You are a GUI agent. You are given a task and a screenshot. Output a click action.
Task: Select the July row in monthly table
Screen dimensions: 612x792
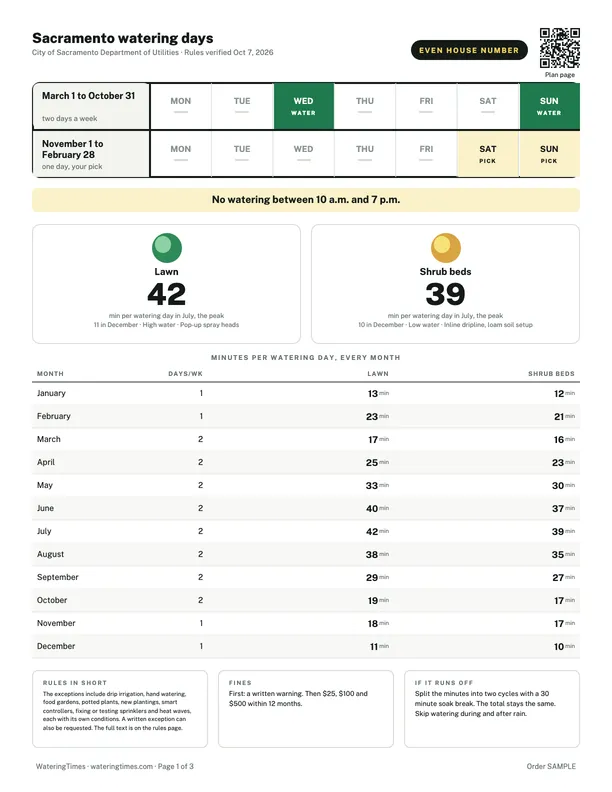point(306,531)
